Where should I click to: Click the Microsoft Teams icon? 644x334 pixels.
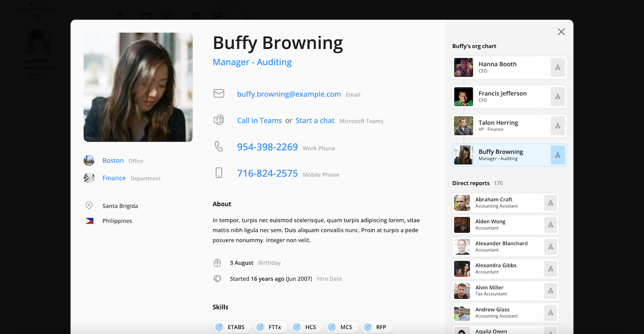click(x=219, y=120)
